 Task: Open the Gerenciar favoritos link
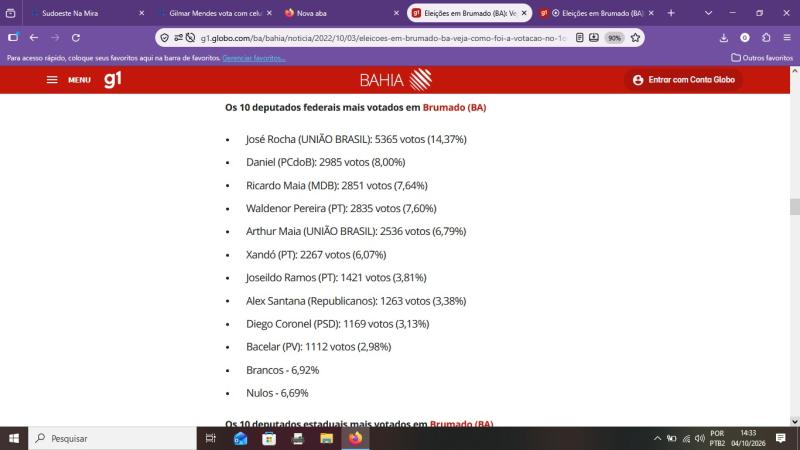click(x=254, y=58)
